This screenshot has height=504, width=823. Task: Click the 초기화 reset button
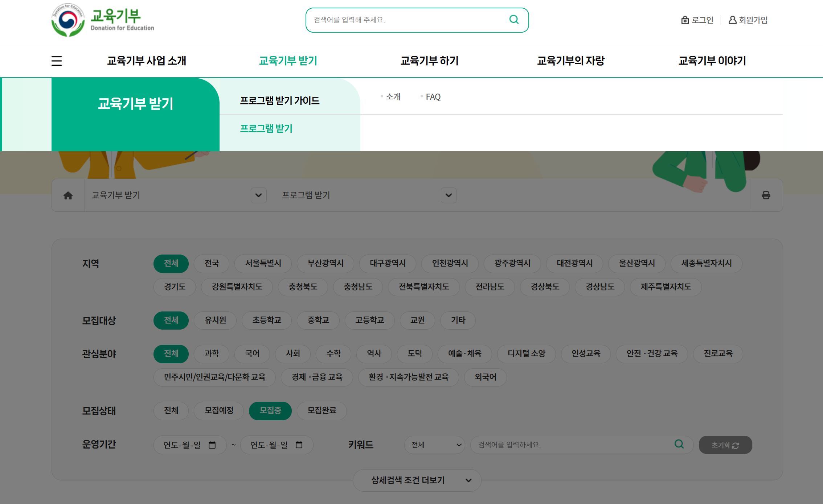725,445
